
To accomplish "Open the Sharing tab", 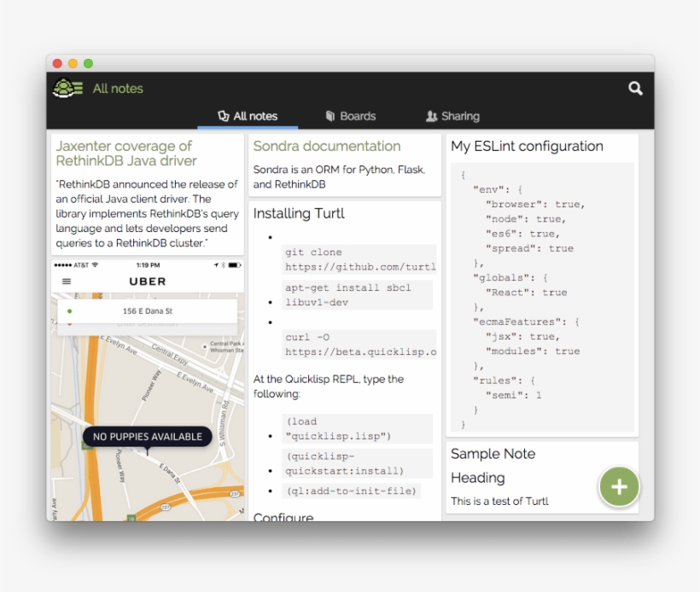I will point(452,116).
